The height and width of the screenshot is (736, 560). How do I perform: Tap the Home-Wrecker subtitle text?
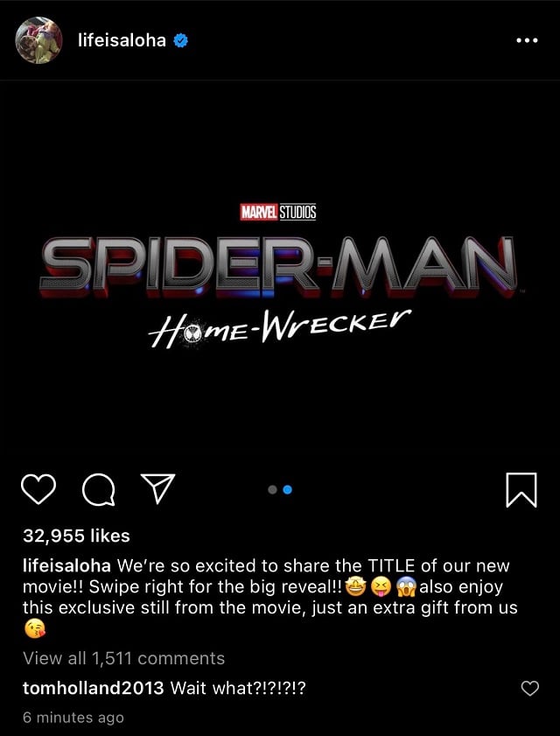279,328
